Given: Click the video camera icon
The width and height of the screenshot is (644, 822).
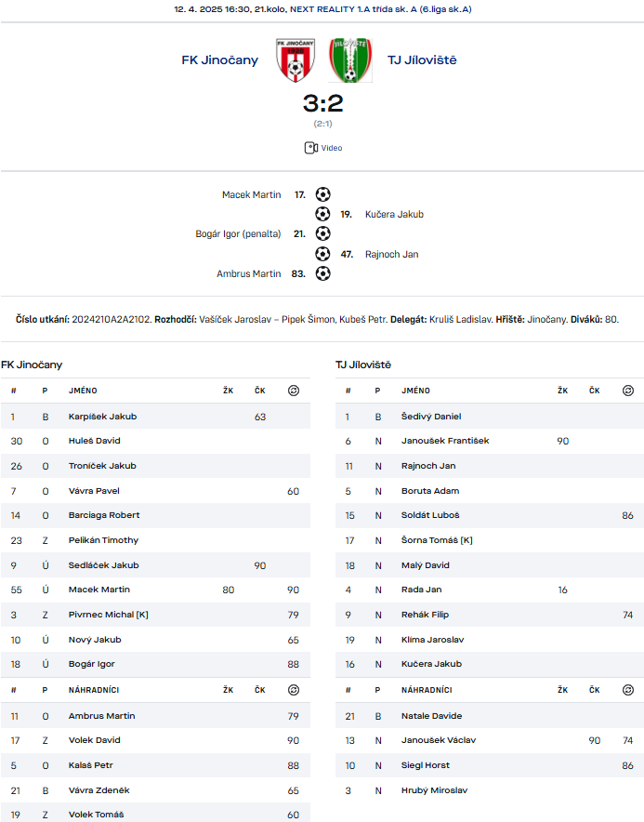Looking at the screenshot, I should tap(310, 148).
